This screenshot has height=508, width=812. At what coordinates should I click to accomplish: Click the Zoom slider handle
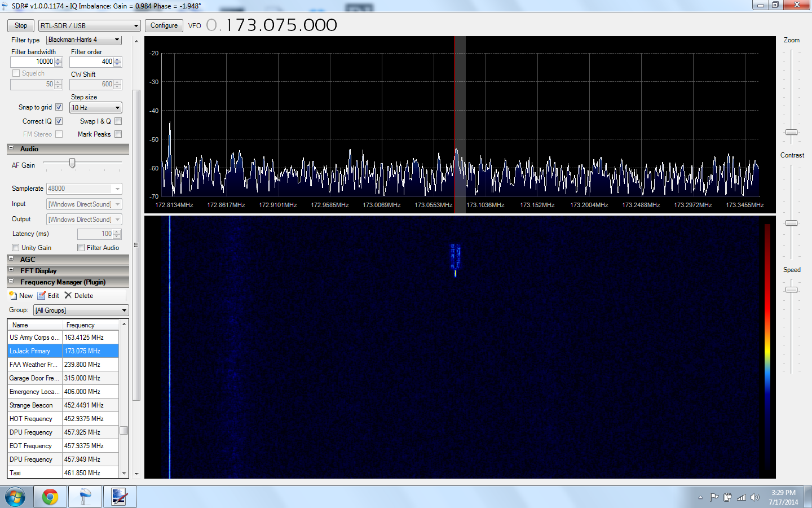(x=792, y=132)
